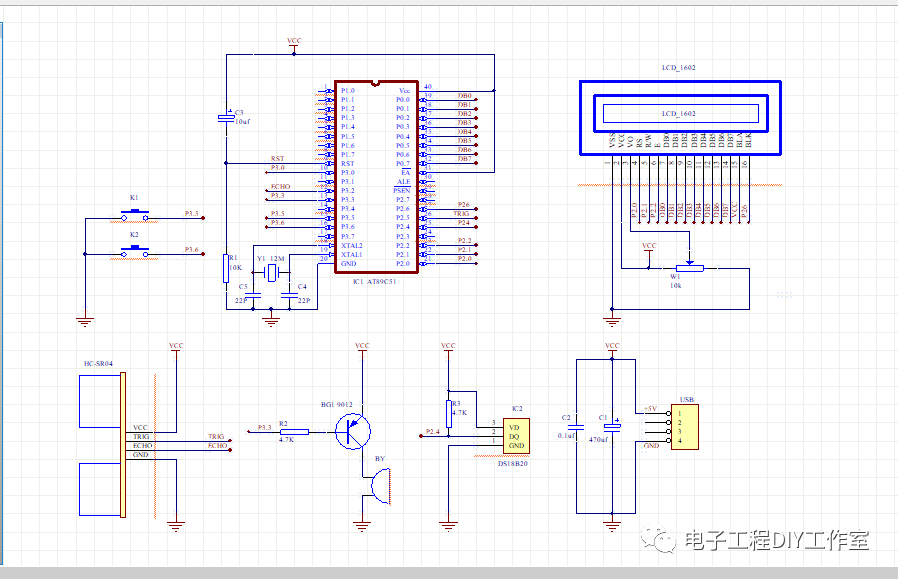The image size is (898, 579).
Task: Click the ECHO net label left of the chip
Action: (x=281, y=187)
